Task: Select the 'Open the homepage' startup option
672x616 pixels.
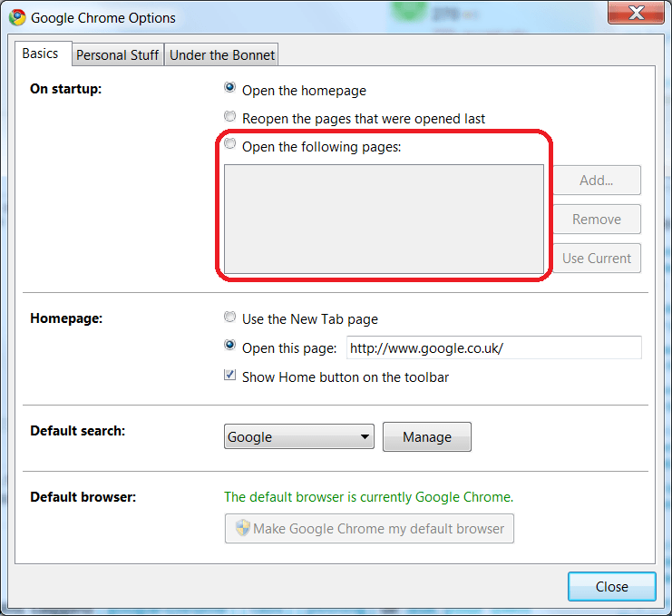Action: 230,89
